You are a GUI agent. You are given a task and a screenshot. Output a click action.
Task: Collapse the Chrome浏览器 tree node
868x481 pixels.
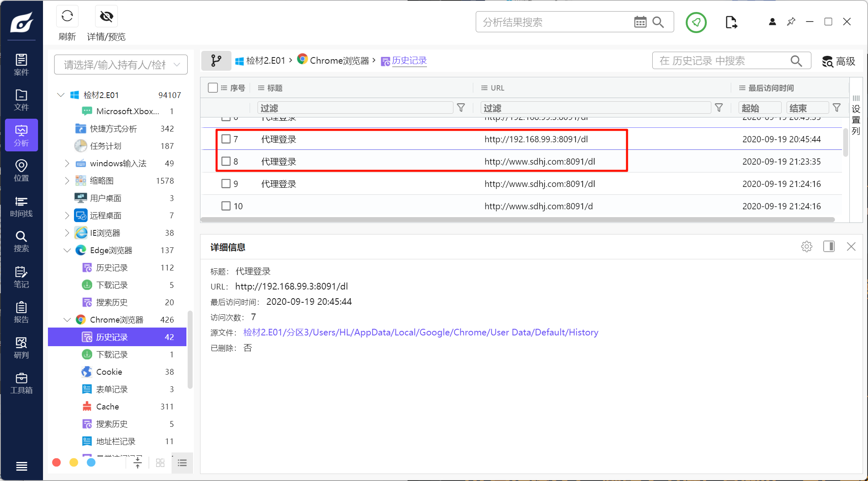pos(67,320)
